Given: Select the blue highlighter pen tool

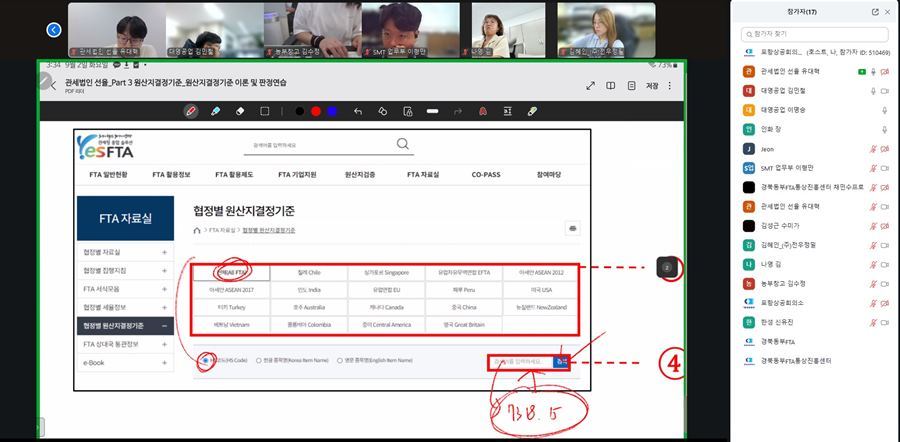Looking at the screenshot, I should coord(215,111).
